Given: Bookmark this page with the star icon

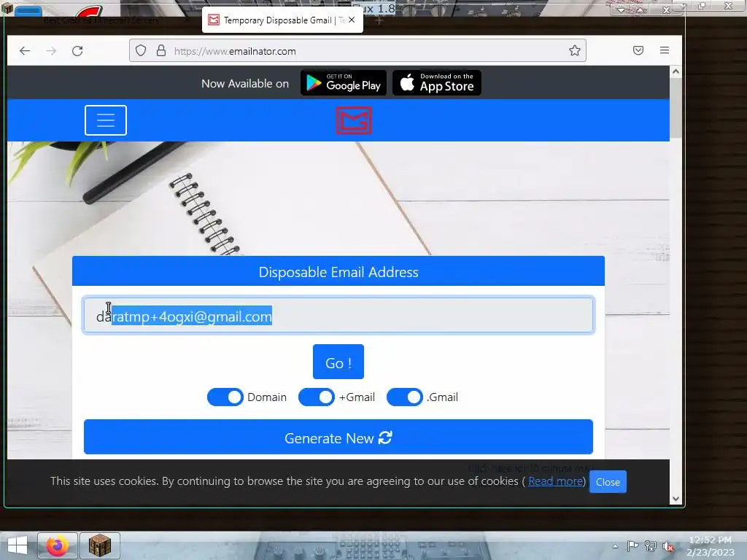Looking at the screenshot, I should [x=575, y=50].
